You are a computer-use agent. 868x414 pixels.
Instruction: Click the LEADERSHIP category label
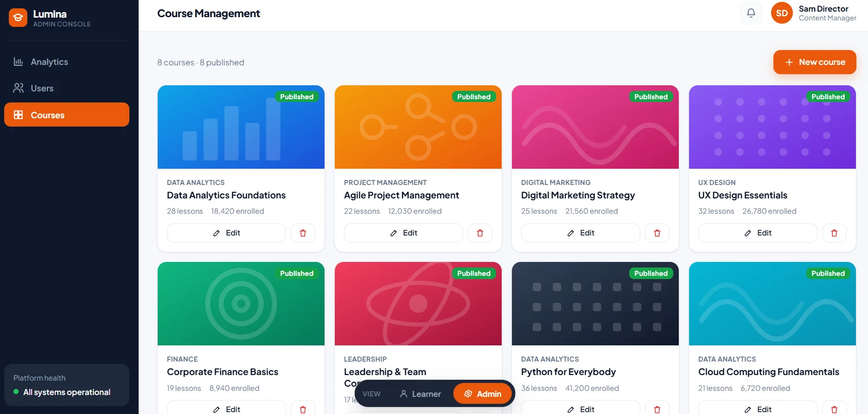coord(365,359)
